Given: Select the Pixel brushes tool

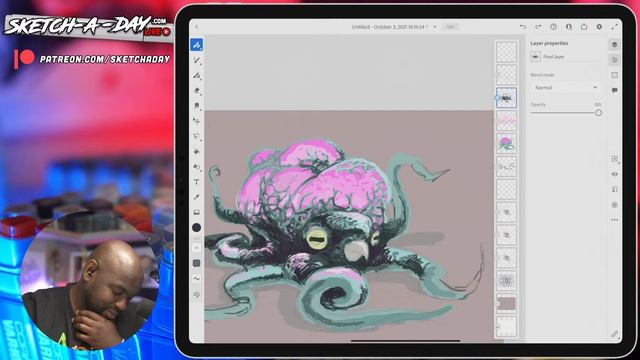Looking at the screenshot, I should pos(197,44).
